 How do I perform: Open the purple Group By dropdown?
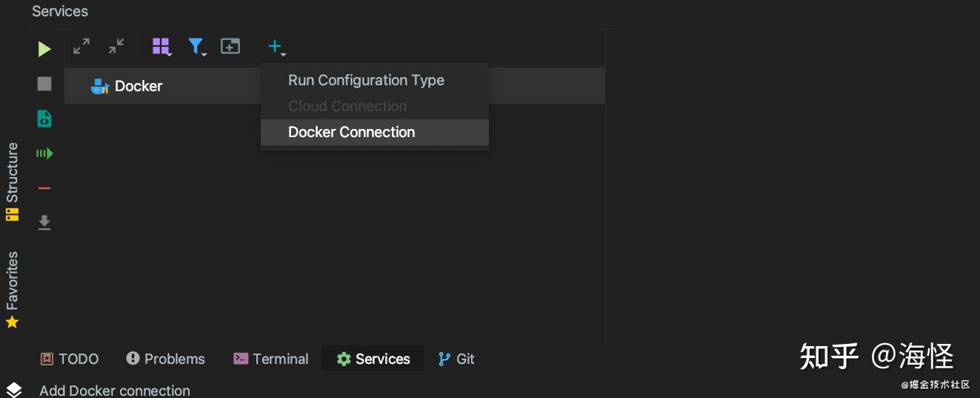(x=161, y=47)
